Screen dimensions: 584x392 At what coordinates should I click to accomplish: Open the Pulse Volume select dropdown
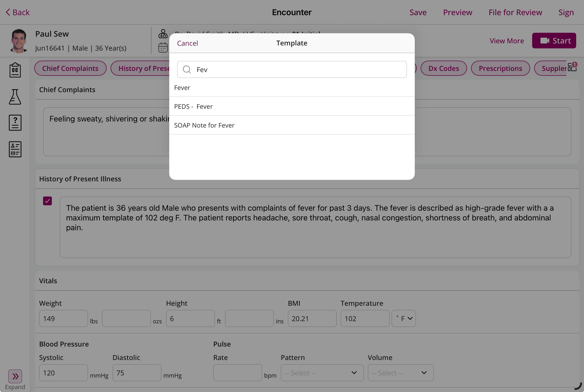(400, 373)
